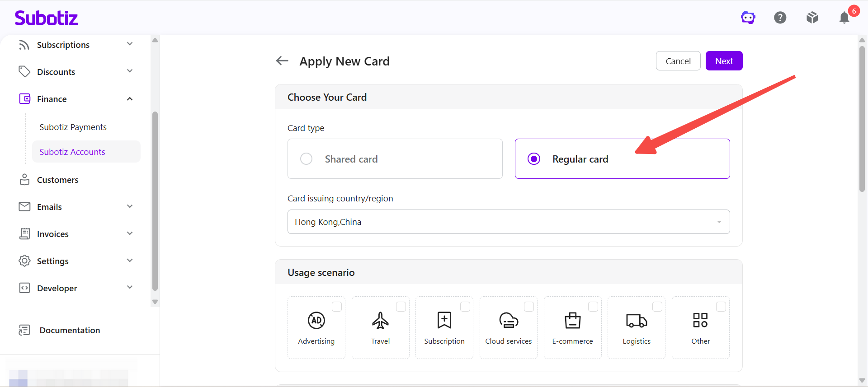Click the Emails envelope icon
This screenshot has height=387, width=868.
24,207
